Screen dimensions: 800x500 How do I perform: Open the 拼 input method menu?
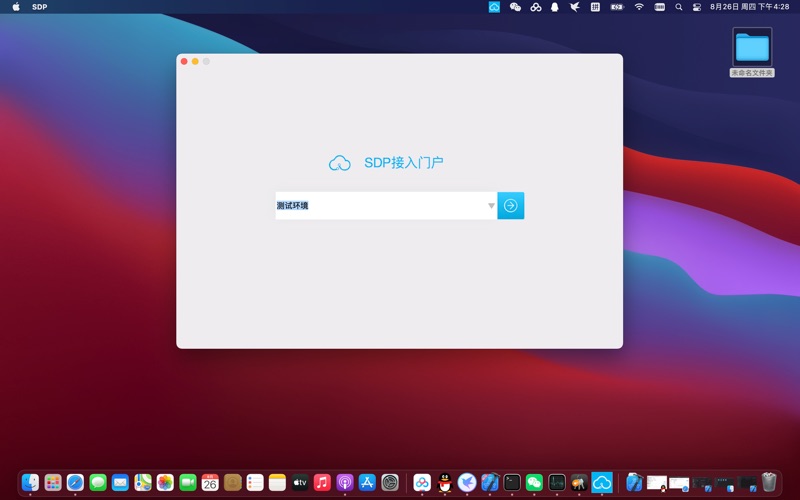pyautogui.click(x=595, y=7)
